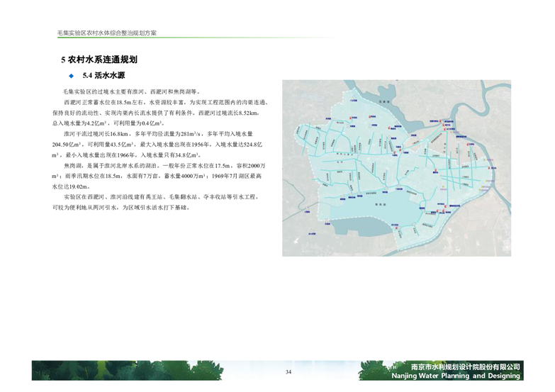Image resolution: width=555 pixels, height=392 pixels.
Task: Click the chapter title 5 农村水系连通规划
Action: [x=99, y=60]
